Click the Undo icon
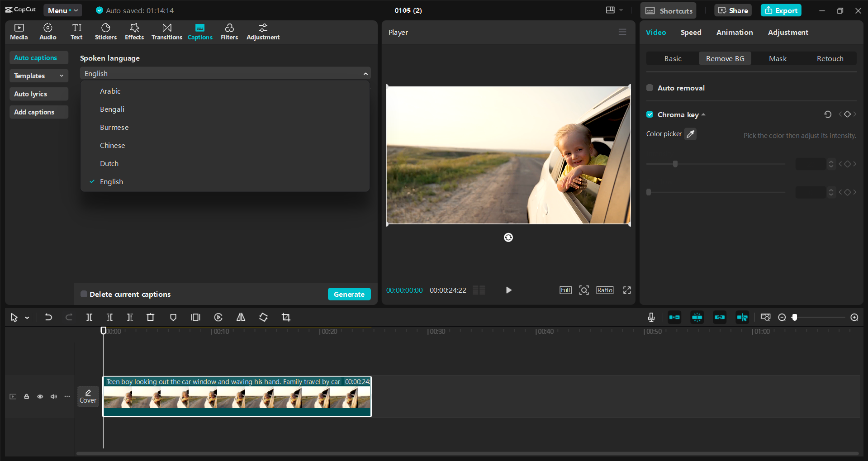Screen dimensions: 868x461 click(x=48, y=317)
